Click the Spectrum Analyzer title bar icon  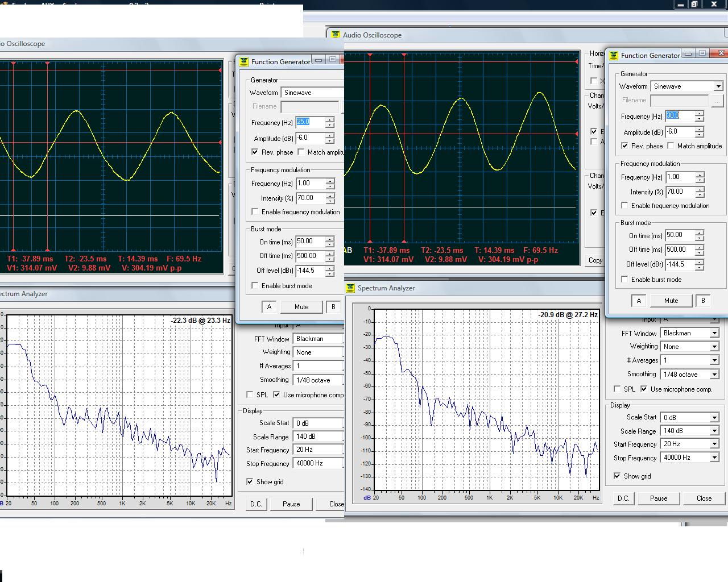pyautogui.click(x=350, y=288)
